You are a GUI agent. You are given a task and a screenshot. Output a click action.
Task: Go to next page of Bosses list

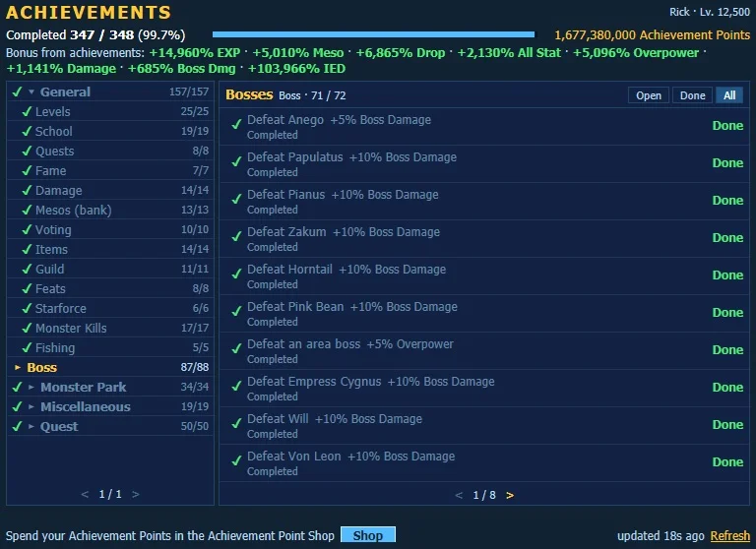[x=510, y=495]
